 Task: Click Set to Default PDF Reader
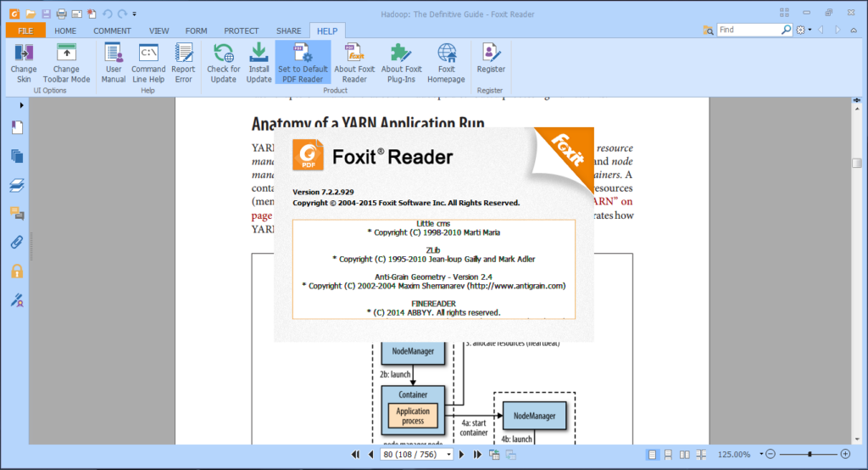(303, 63)
